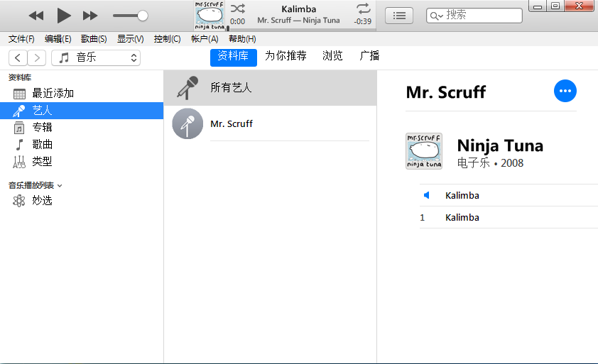
Task: Click the Ninja Tuna album cover
Action: tap(423, 150)
